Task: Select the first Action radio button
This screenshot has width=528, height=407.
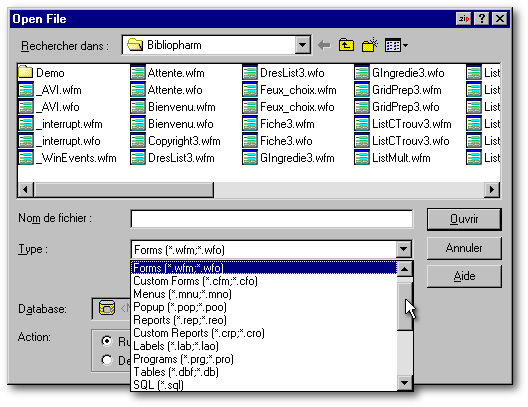Action: [107, 341]
